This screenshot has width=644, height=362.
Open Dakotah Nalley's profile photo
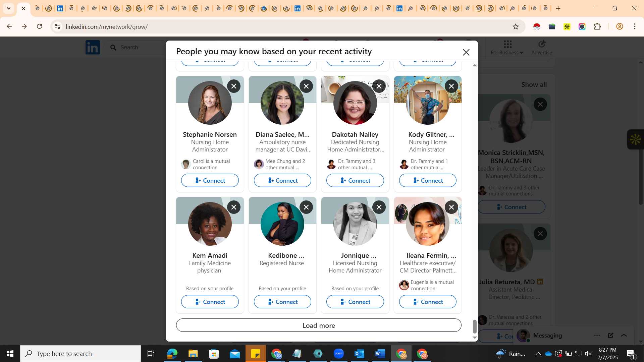(355, 103)
